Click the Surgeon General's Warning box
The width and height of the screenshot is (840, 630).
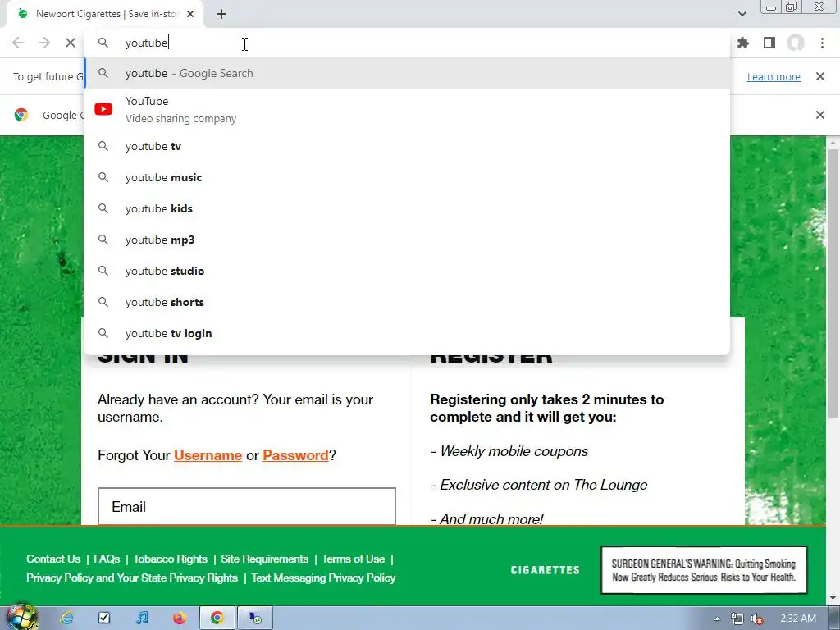click(x=703, y=570)
